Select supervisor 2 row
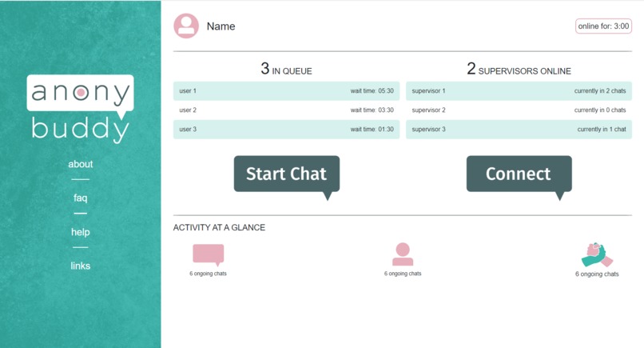Screen dimensions: 644x348 pyautogui.click(x=519, y=110)
